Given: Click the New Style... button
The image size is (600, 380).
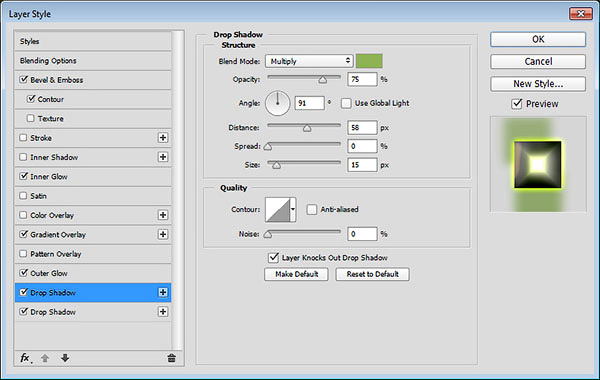Looking at the screenshot, I should point(538,84).
